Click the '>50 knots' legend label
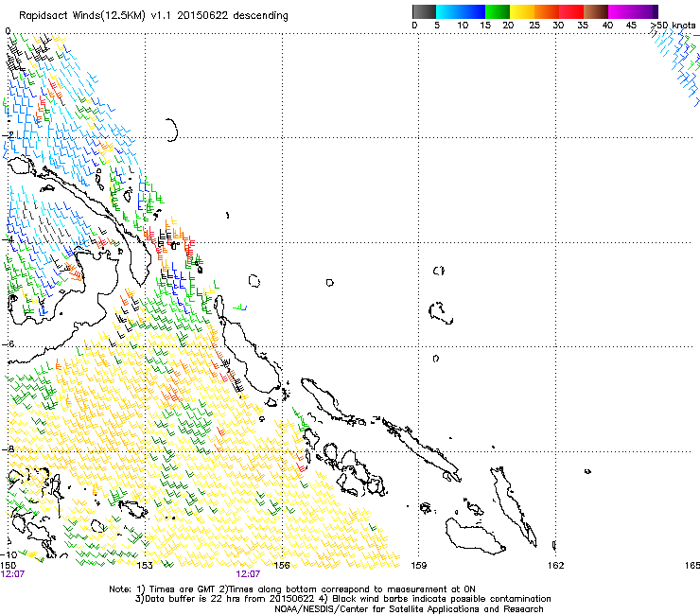This screenshot has height=615, width=700. 674,26
